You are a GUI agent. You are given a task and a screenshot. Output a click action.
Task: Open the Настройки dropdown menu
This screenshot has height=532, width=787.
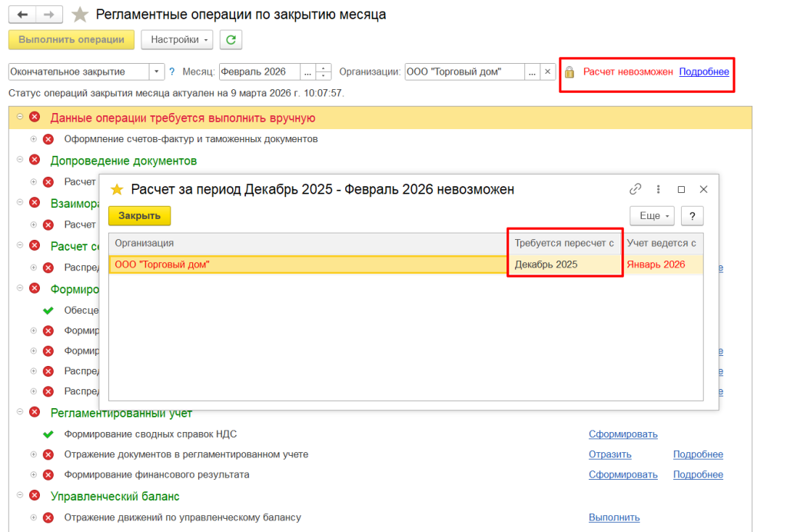click(177, 39)
